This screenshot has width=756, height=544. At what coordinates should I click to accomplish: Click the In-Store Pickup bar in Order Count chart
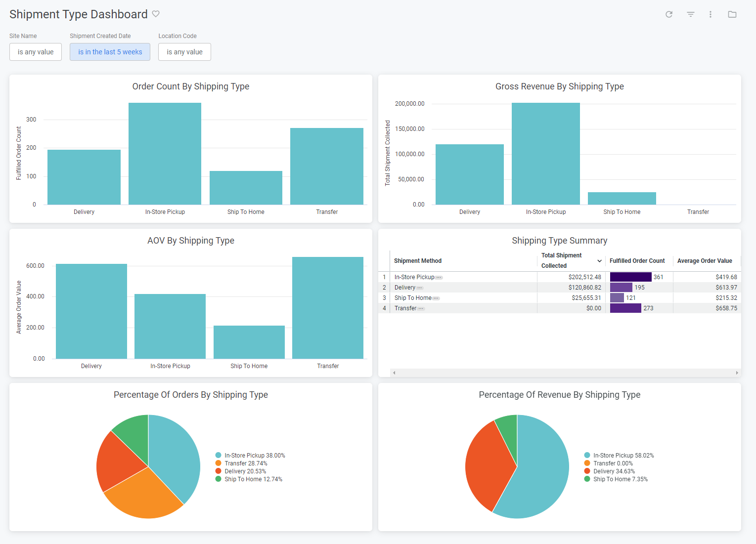(x=165, y=154)
